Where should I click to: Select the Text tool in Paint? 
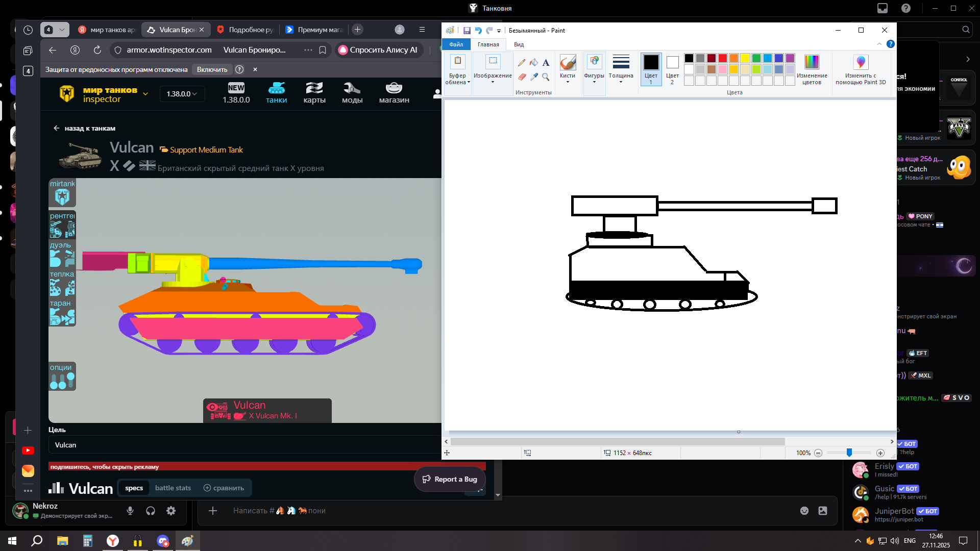546,62
